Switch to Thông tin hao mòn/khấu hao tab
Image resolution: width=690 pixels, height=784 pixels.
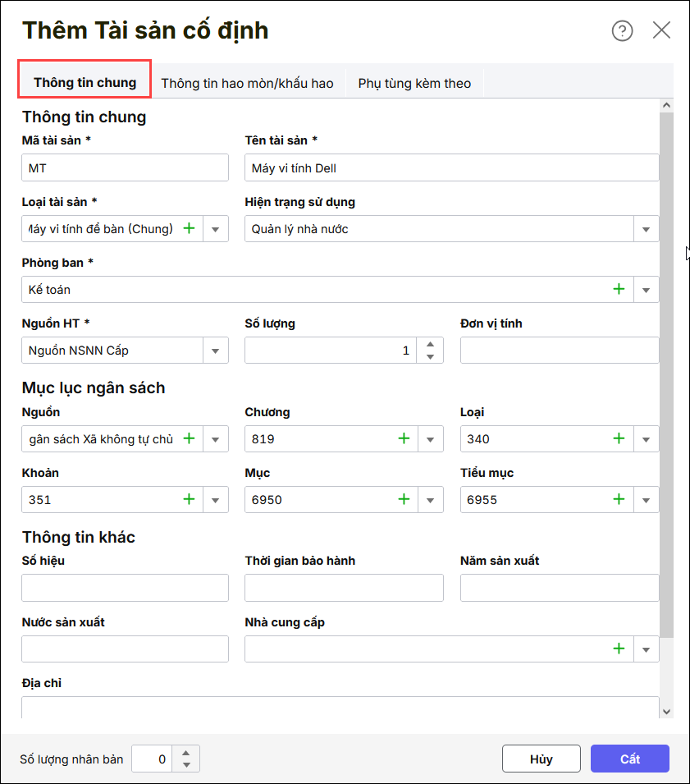pyautogui.click(x=247, y=83)
